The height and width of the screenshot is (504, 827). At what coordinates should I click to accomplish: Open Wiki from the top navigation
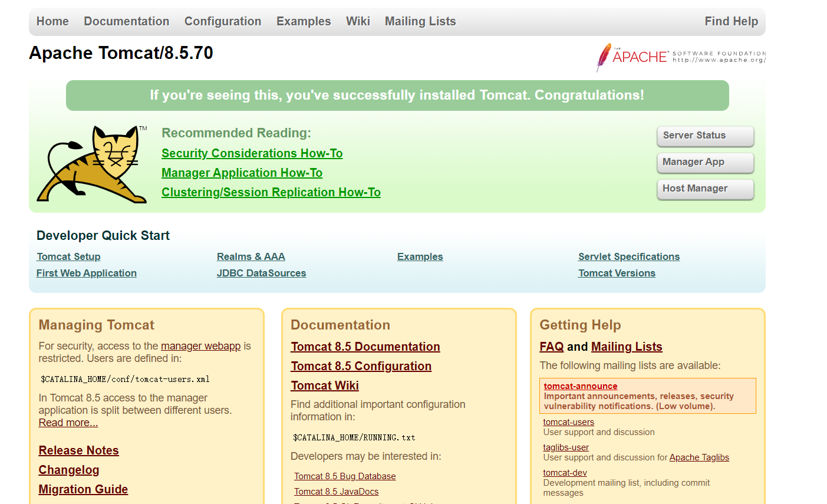click(358, 21)
